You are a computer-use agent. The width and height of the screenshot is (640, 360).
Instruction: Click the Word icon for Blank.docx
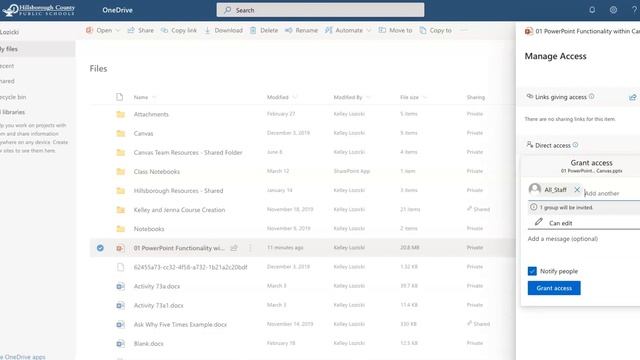point(120,344)
